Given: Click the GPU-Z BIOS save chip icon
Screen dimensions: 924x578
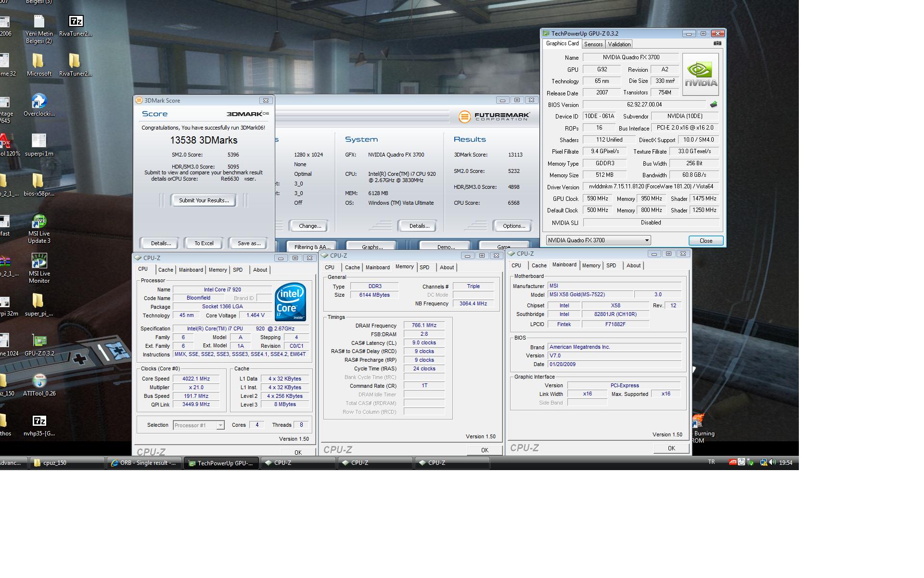Looking at the screenshot, I should (713, 104).
